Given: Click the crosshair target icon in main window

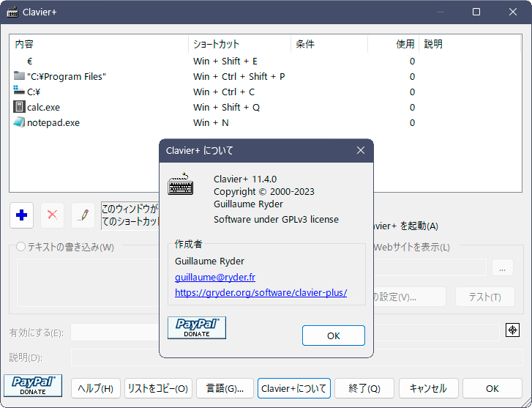Looking at the screenshot, I should 512,330.
